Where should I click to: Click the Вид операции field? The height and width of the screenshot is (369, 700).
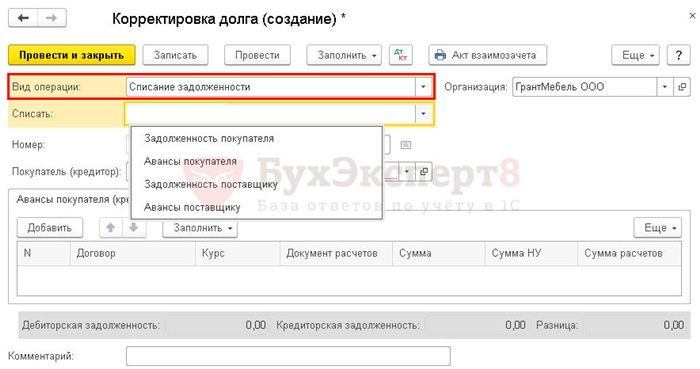click(x=271, y=87)
